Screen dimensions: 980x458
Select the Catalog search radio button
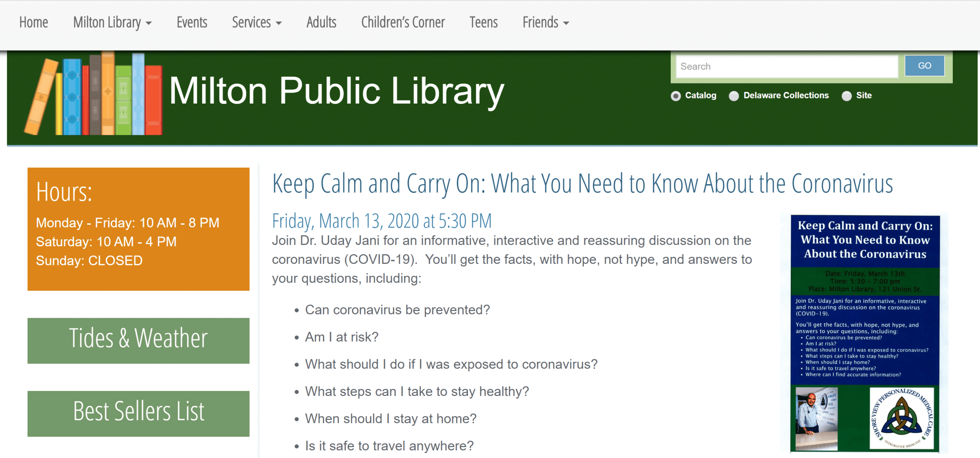(x=676, y=96)
